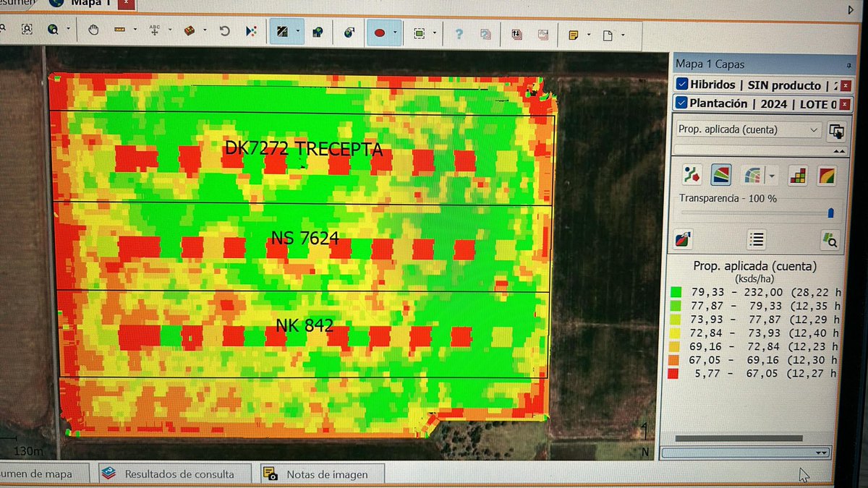
Task: Click the green line and red polygon icon
Action: point(692,174)
